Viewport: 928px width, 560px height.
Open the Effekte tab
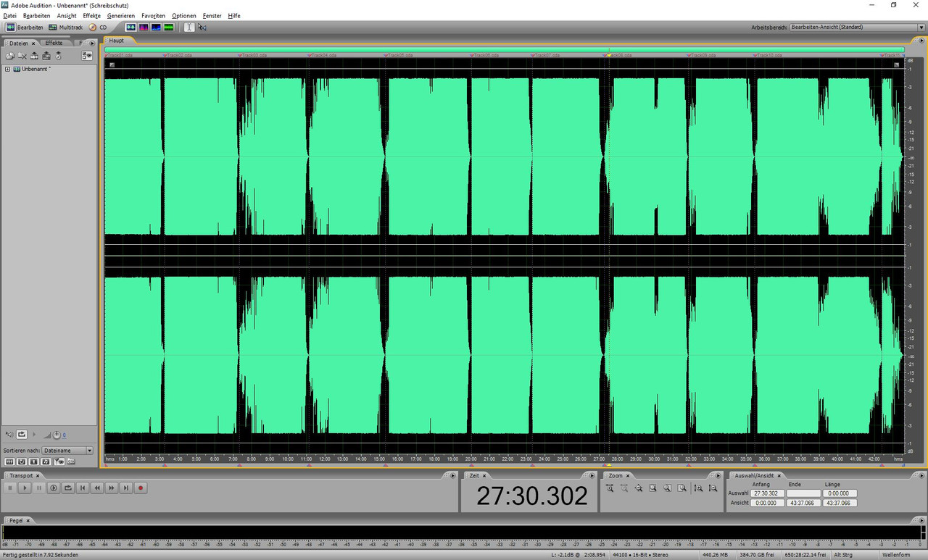click(x=54, y=43)
